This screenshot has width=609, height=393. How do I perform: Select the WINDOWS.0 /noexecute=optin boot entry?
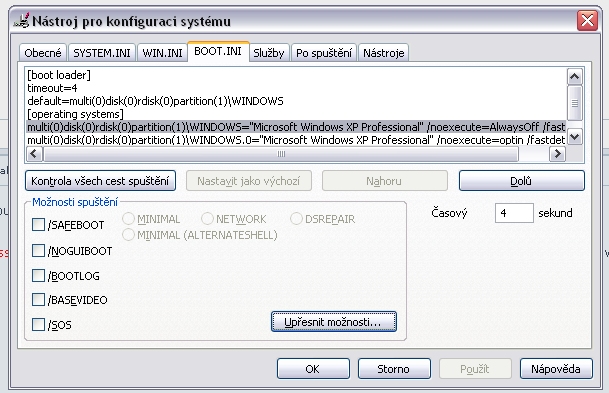click(x=296, y=140)
